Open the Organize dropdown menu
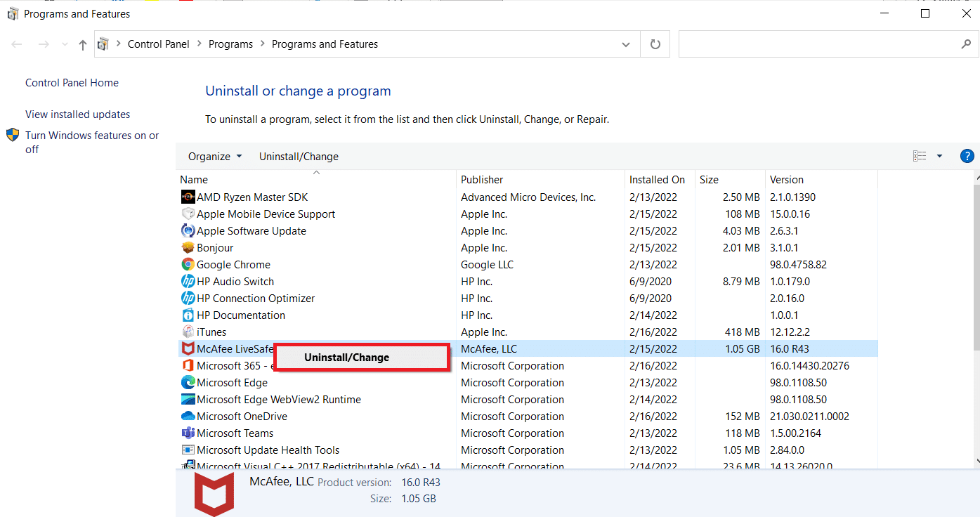This screenshot has width=980, height=517. click(215, 157)
